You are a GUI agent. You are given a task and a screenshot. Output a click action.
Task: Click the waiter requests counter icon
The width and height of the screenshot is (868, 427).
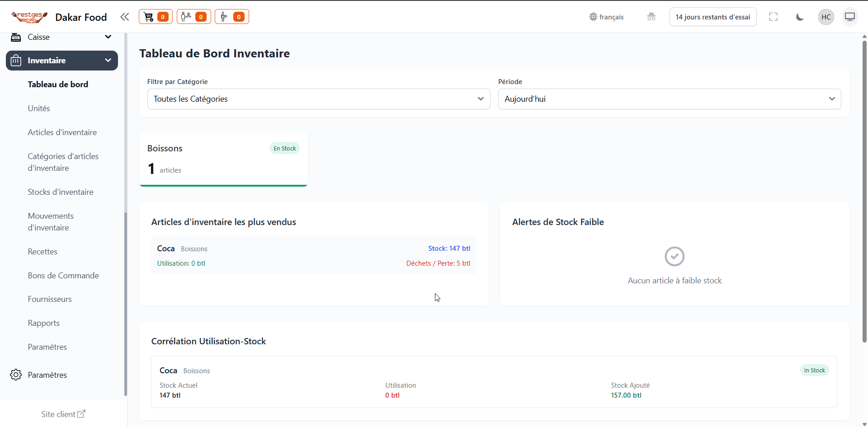tap(231, 17)
